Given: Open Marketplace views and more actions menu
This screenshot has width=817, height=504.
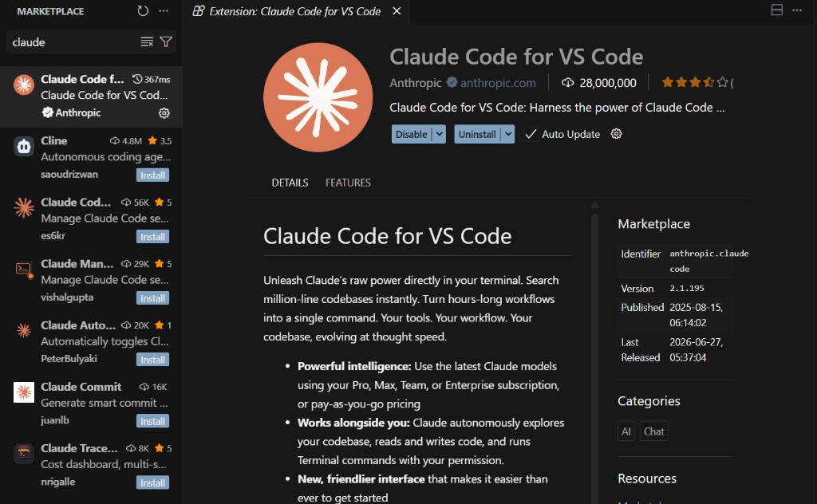Looking at the screenshot, I should point(164,11).
